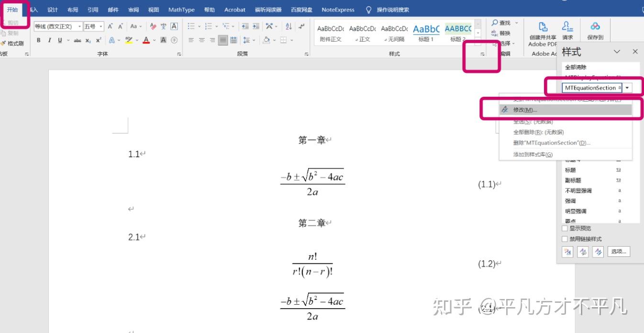Open the MTEquationSection combo box arrow

pyautogui.click(x=627, y=88)
